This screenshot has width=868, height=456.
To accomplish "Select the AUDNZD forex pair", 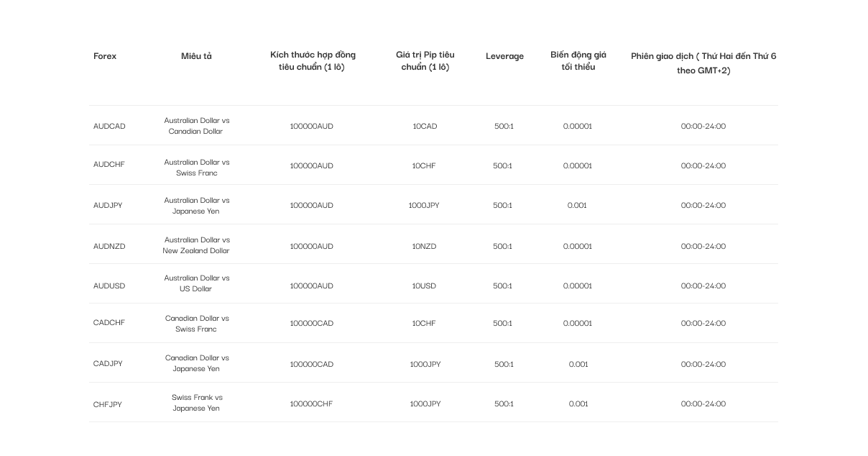I will (x=109, y=246).
